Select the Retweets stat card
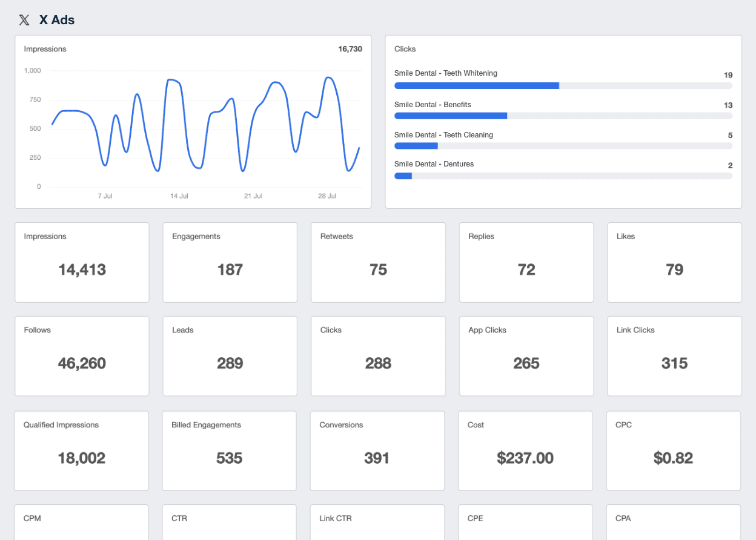The height and width of the screenshot is (540, 756). point(378,262)
